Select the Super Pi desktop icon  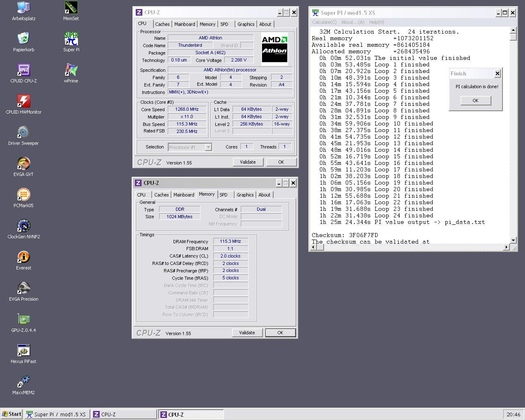71,42
